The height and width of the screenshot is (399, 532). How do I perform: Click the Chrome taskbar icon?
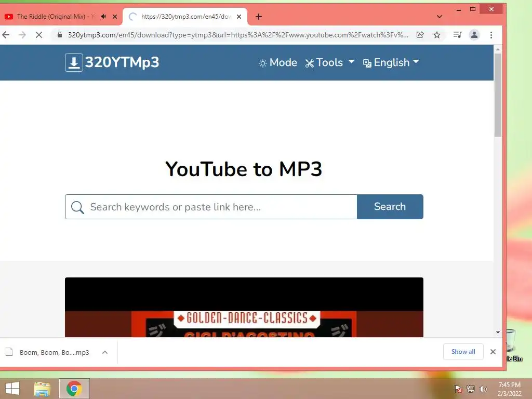pyautogui.click(x=74, y=389)
